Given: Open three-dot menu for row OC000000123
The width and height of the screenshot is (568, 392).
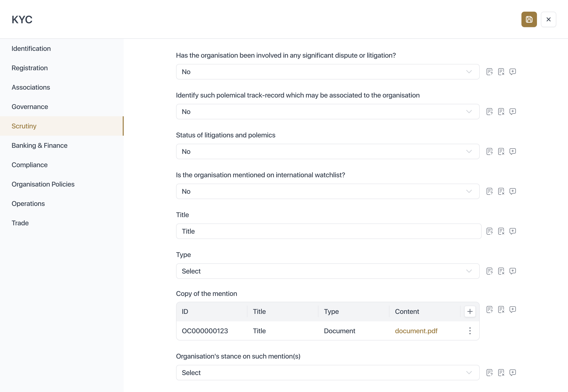Looking at the screenshot, I should 470,331.
